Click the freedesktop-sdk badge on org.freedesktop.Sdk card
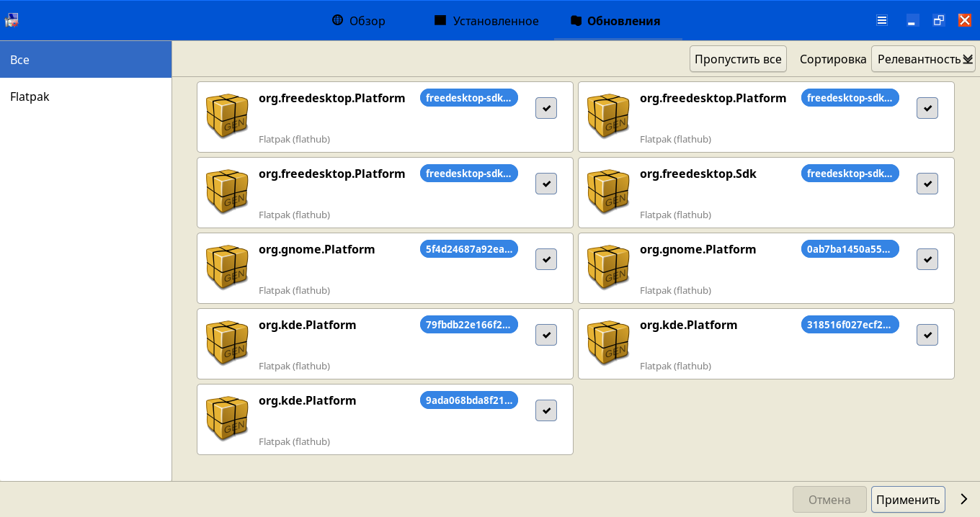Screen dimensions: 980x517 (850, 174)
